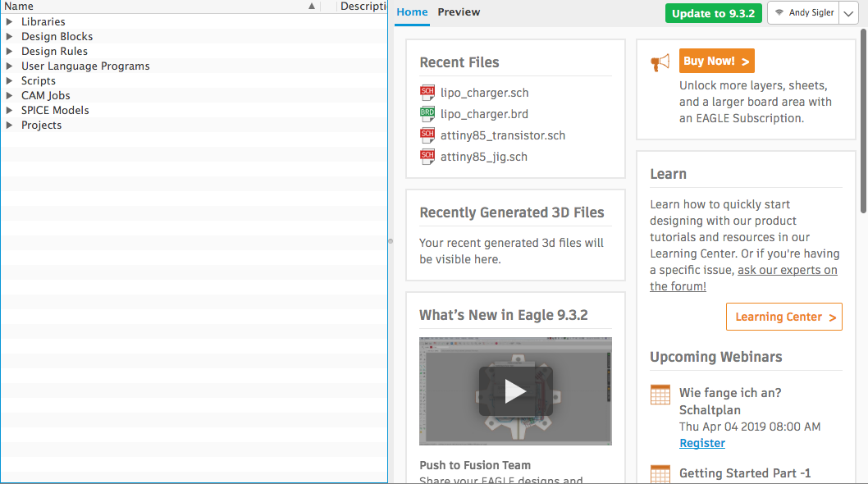Select the Projects row
This screenshot has height=484, width=868.
click(194, 126)
